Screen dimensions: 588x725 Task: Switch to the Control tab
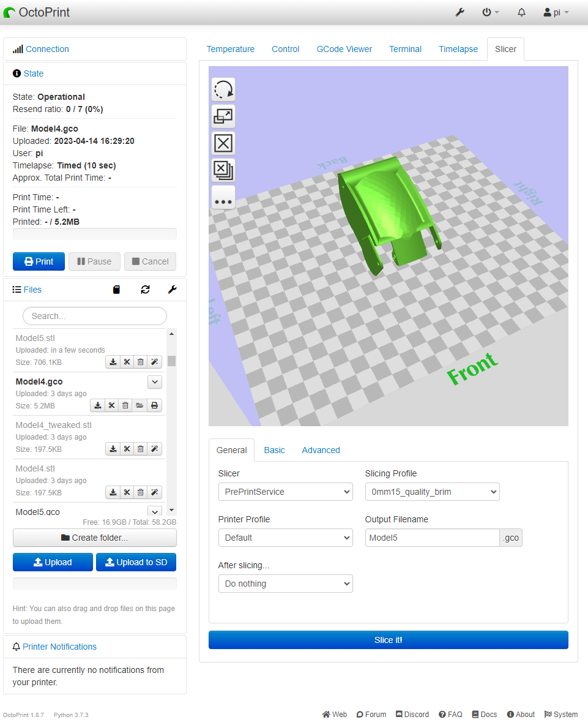[x=286, y=49]
